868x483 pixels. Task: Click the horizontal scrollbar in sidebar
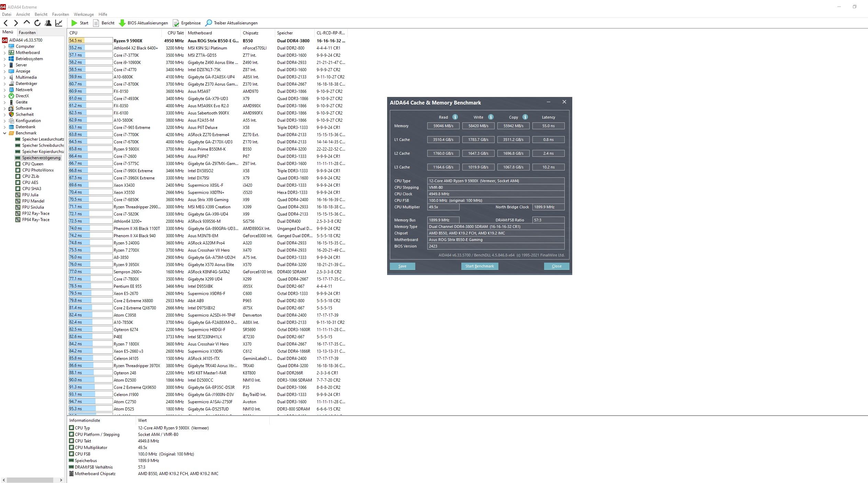coord(30,480)
